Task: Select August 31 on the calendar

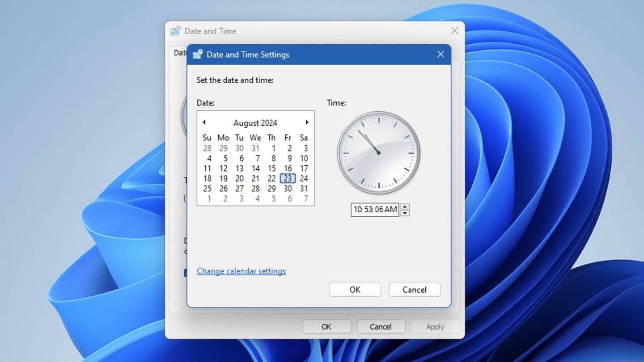Action: 304,188
